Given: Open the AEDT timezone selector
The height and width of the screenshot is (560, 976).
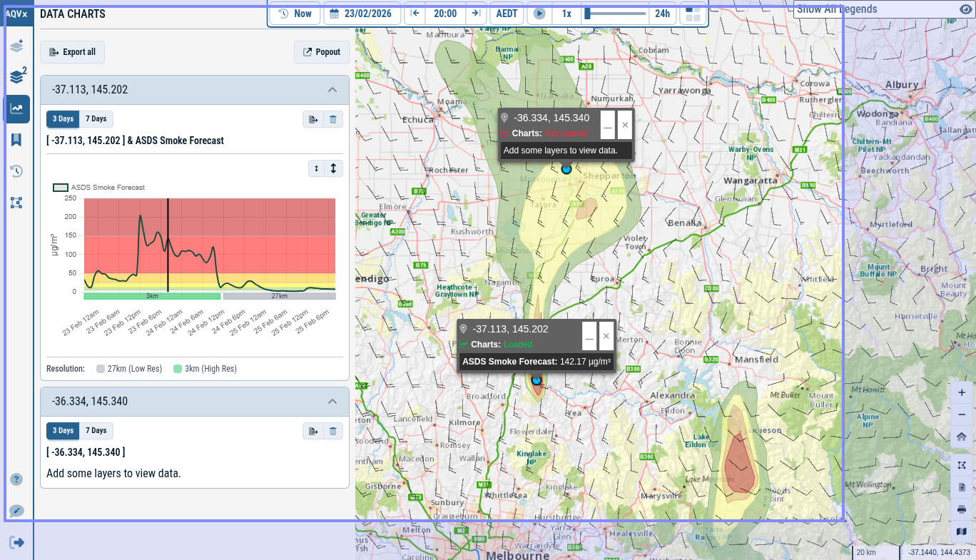Looking at the screenshot, I should pyautogui.click(x=507, y=14).
